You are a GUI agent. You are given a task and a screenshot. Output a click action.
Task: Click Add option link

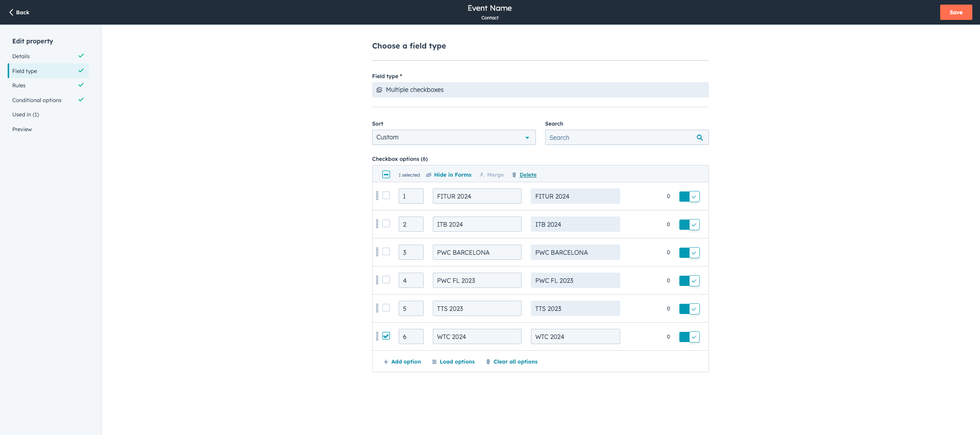point(402,361)
